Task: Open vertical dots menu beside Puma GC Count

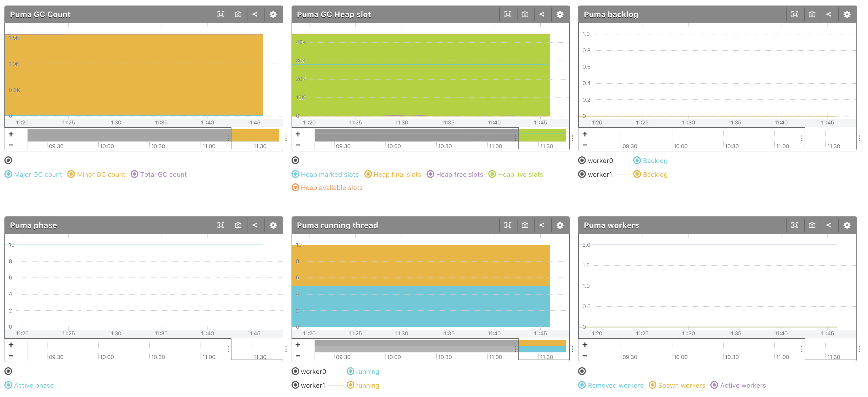Action: [286, 138]
